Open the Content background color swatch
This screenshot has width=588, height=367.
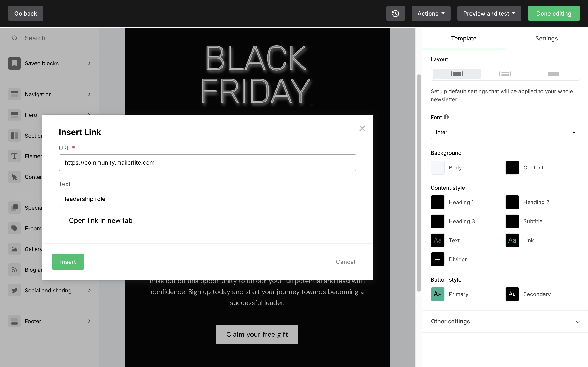512,167
